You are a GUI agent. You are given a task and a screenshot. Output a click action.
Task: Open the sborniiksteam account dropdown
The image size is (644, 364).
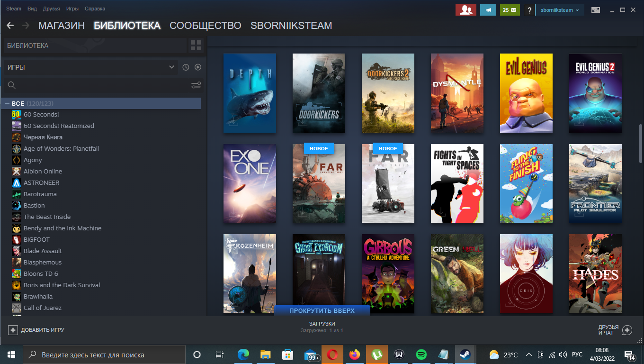(560, 10)
